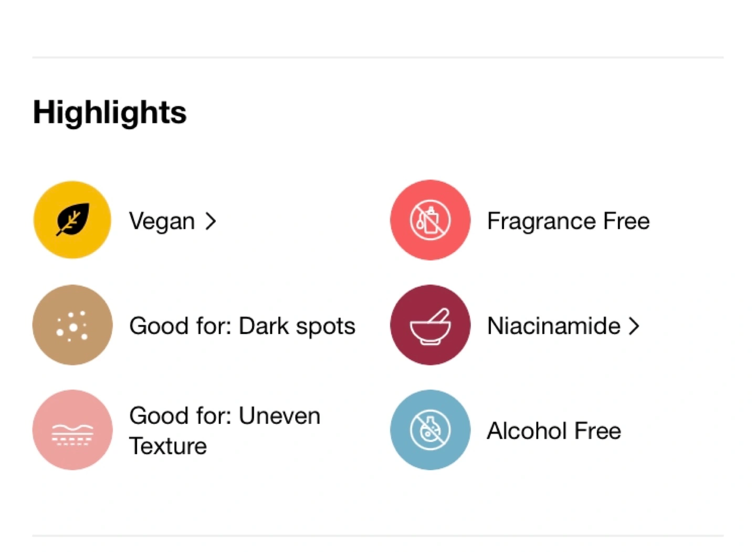Click the word 'Alcohol' in Alcohol Free
This screenshot has width=756, height=552.
coord(527,431)
